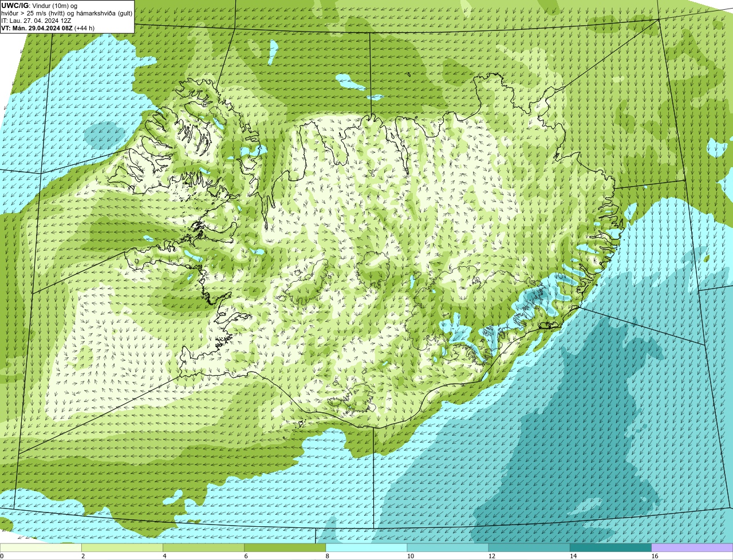Click the legend value '8'
Screen dimensions: 733x560
pyautogui.click(x=327, y=556)
